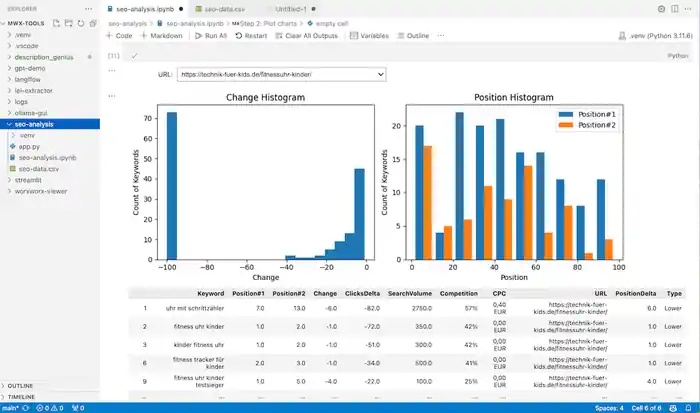Open the Copilot status icon in status bar
Image resolution: width=700 pixels, height=413 pixels.
(x=673, y=408)
